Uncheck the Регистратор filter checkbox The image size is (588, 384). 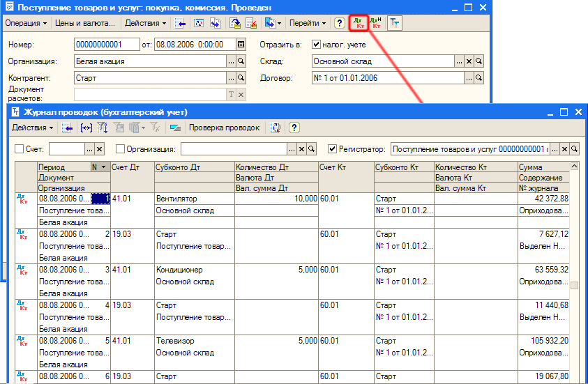332,148
